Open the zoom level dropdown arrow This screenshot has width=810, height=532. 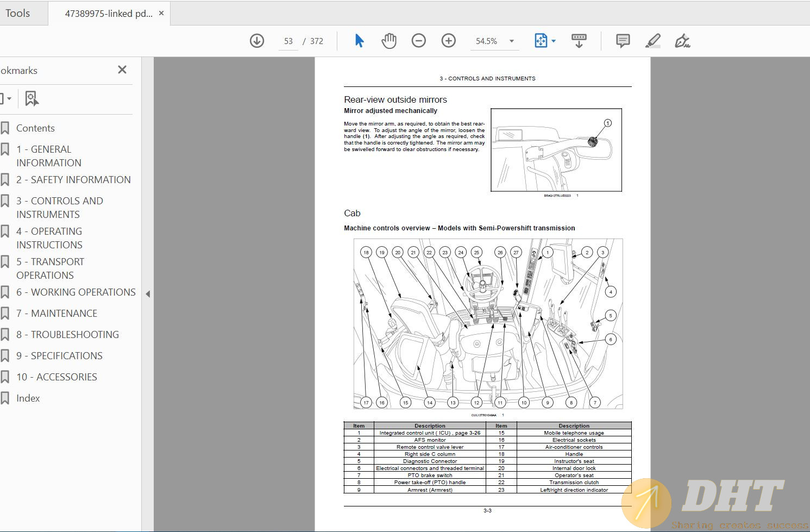click(x=511, y=41)
